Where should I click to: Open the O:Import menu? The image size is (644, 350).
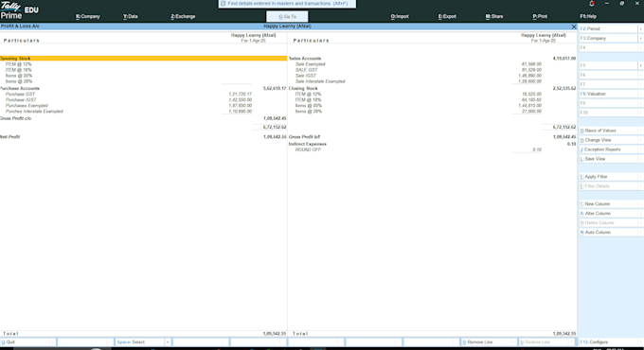pyautogui.click(x=400, y=16)
